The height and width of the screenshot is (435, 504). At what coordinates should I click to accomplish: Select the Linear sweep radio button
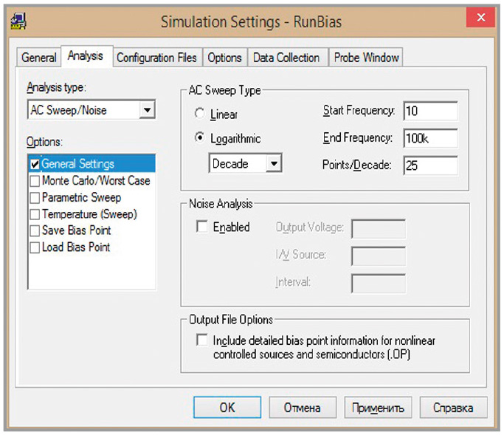pyautogui.click(x=199, y=114)
